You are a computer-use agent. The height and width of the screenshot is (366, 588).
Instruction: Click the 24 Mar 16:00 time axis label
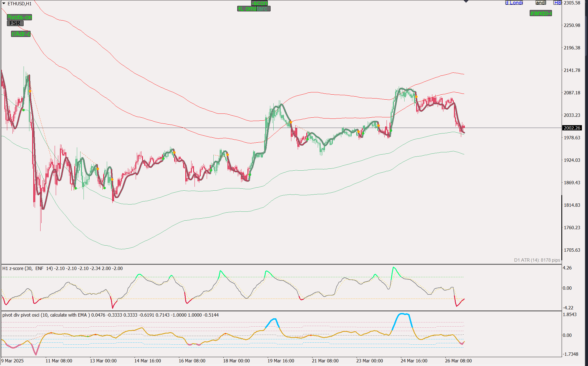414,361
